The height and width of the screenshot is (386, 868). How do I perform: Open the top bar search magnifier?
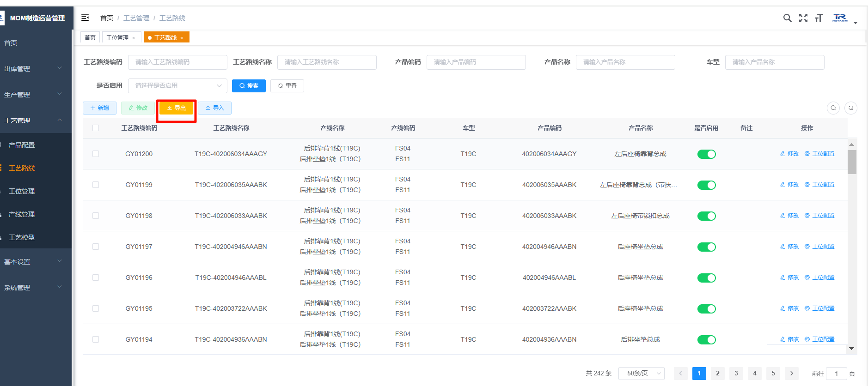[x=787, y=18]
